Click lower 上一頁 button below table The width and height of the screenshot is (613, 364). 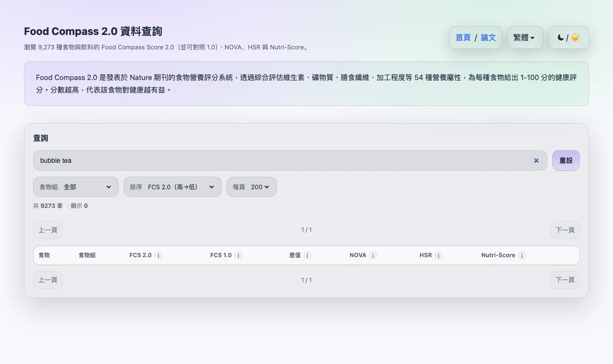coord(48,280)
